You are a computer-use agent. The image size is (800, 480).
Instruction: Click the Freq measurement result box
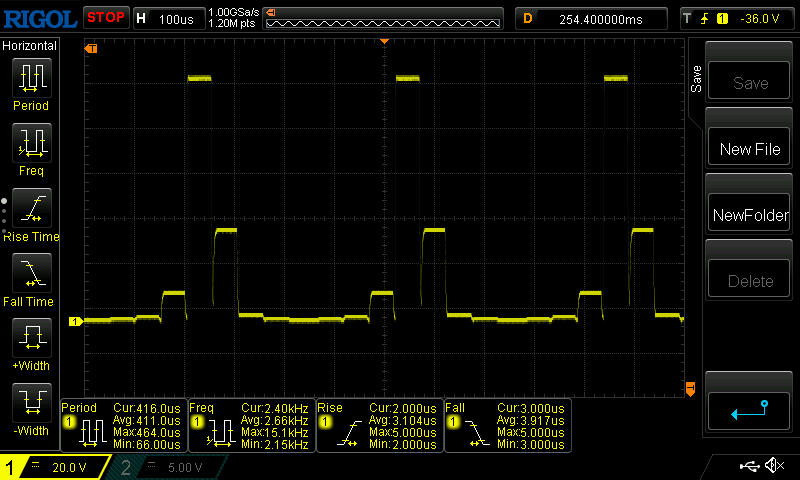252,425
